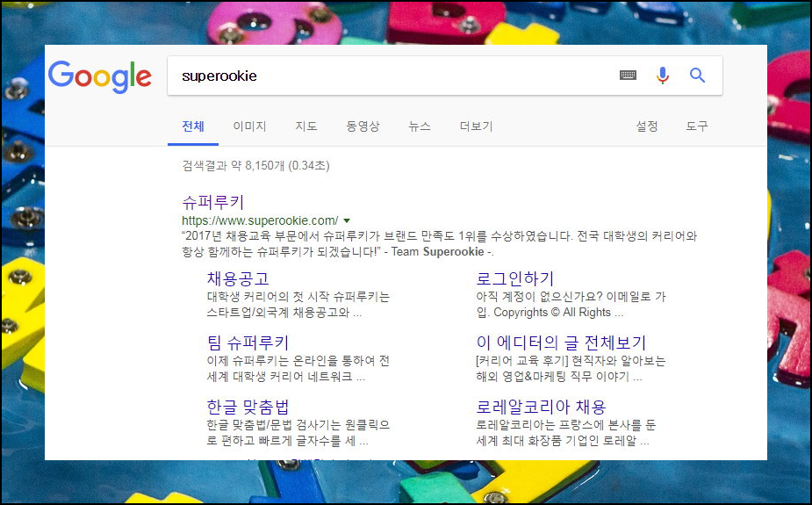Expand the 더보기 menu

[476, 126]
